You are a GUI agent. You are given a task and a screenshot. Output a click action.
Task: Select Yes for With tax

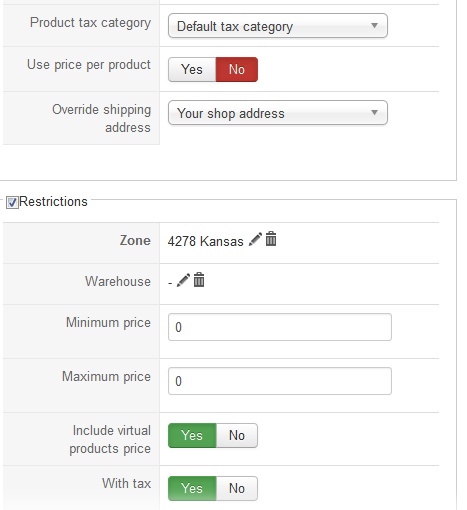[x=192, y=488]
